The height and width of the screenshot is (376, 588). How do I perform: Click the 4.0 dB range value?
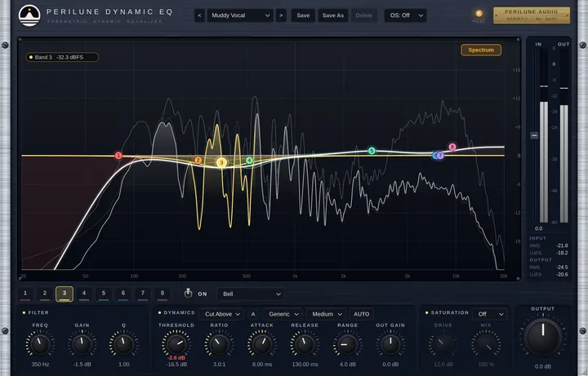pos(347,365)
